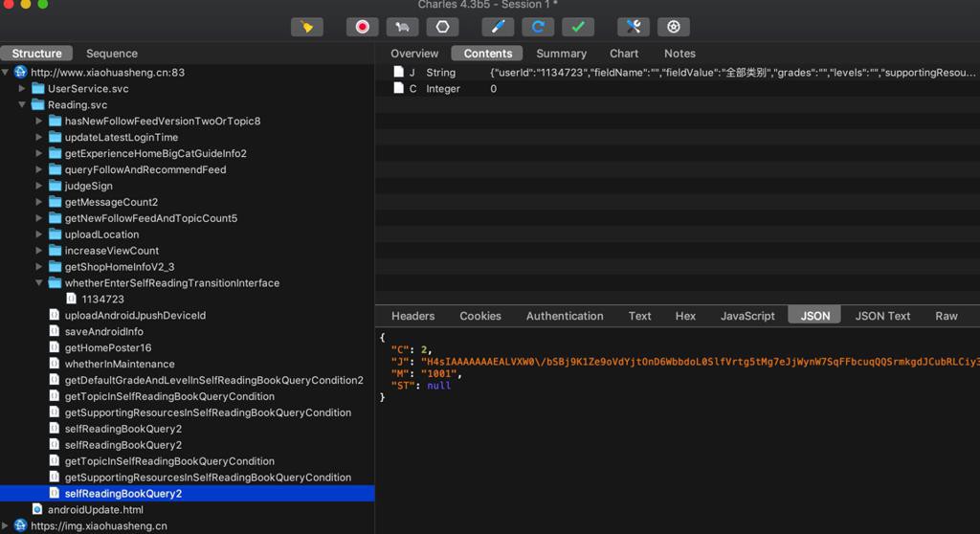Open the Summary tab
This screenshot has height=534, width=980.
tap(561, 54)
